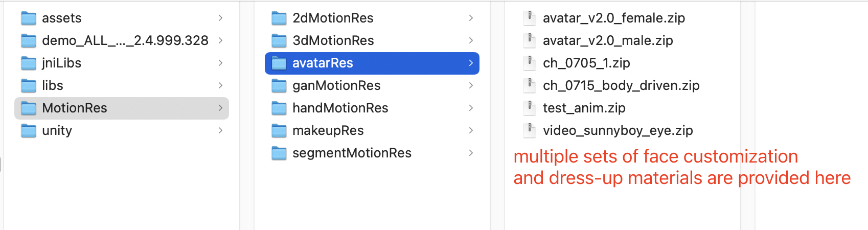
Task: Expand the libs folder chevron
Action: point(220,85)
